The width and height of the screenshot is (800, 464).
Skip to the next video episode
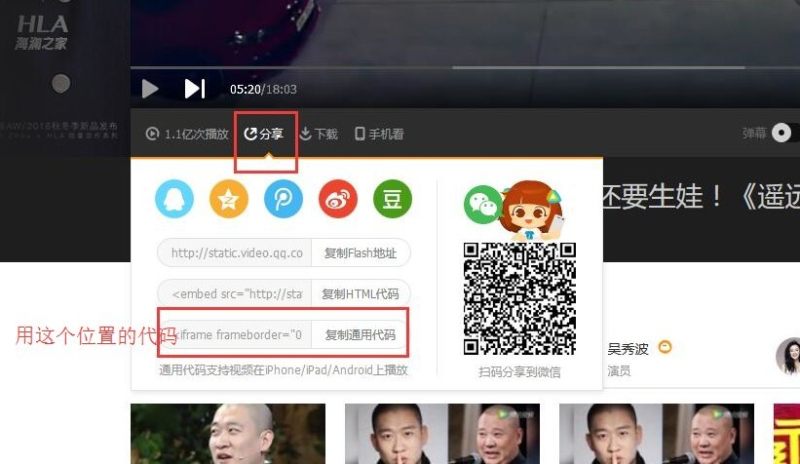[x=195, y=89]
